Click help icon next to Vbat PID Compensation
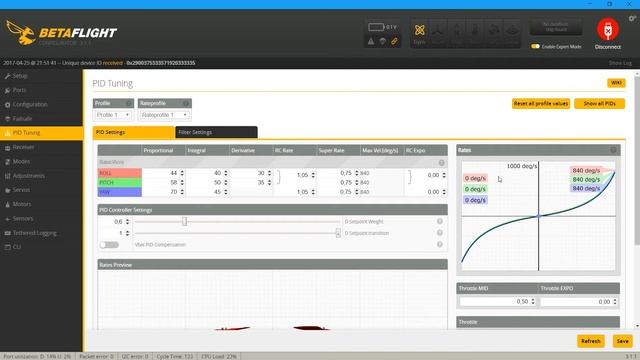The height and width of the screenshot is (360, 640). [440, 244]
